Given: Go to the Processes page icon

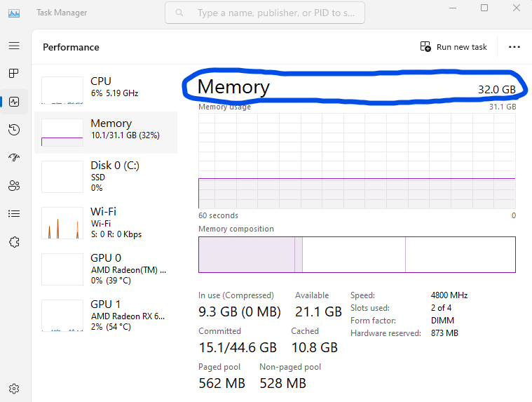Looking at the screenshot, I should (x=14, y=73).
